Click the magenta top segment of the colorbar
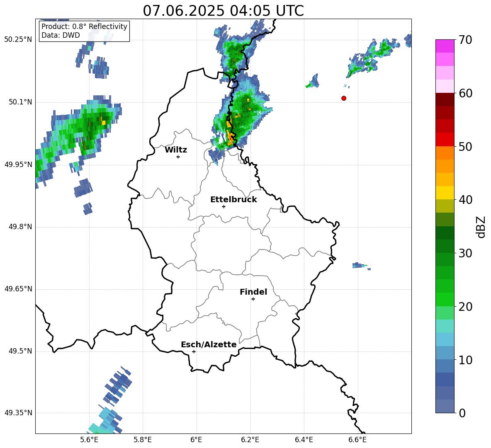491x448 pixels. 445,46
